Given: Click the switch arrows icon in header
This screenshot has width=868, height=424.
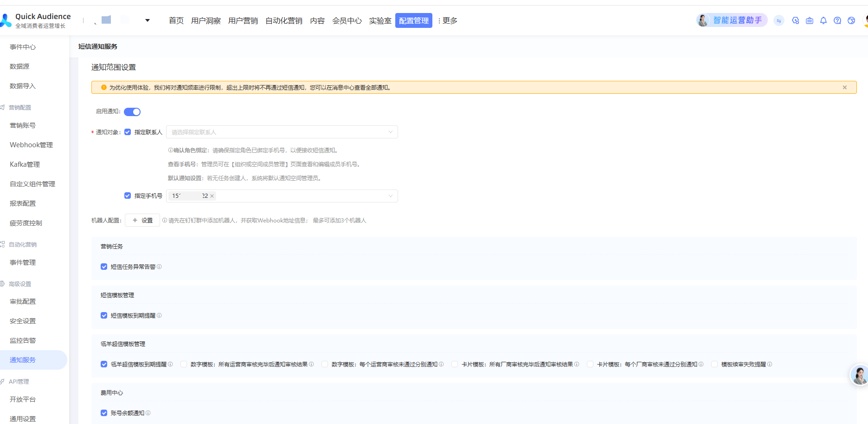Looking at the screenshot, I should (779, 20).
